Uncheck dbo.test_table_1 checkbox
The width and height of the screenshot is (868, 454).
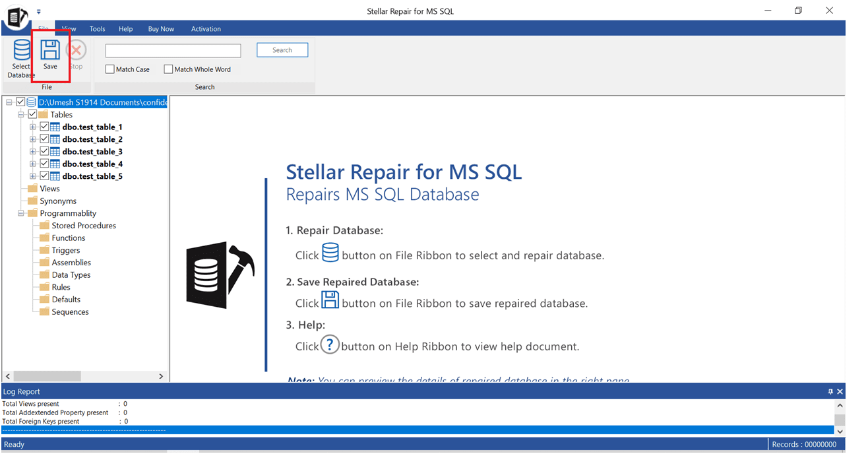pos(44,127)
